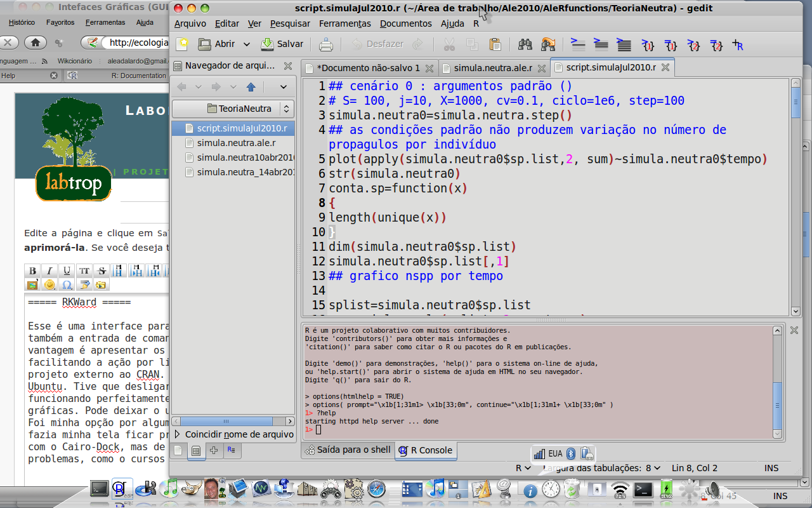This screenshot has height=508, width=812.
Task: Select simula.neutra.ale.r in file browser
Action: (x=236, y=143)
